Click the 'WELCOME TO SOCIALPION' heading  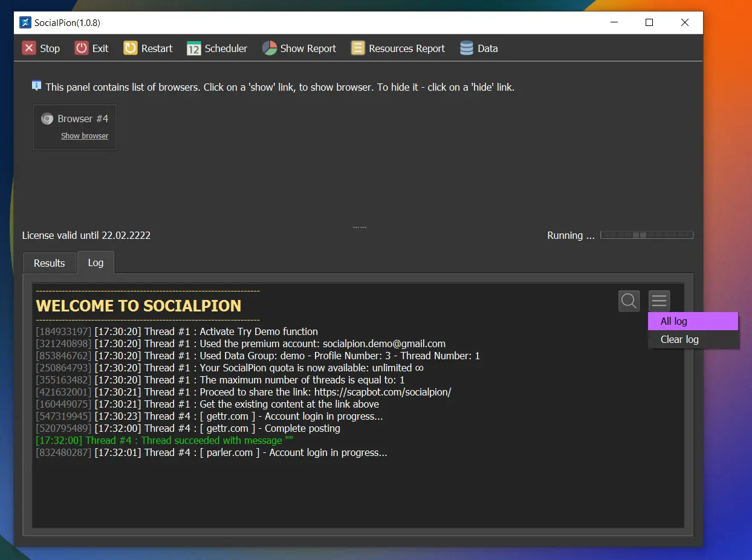(x=138, y=306)
